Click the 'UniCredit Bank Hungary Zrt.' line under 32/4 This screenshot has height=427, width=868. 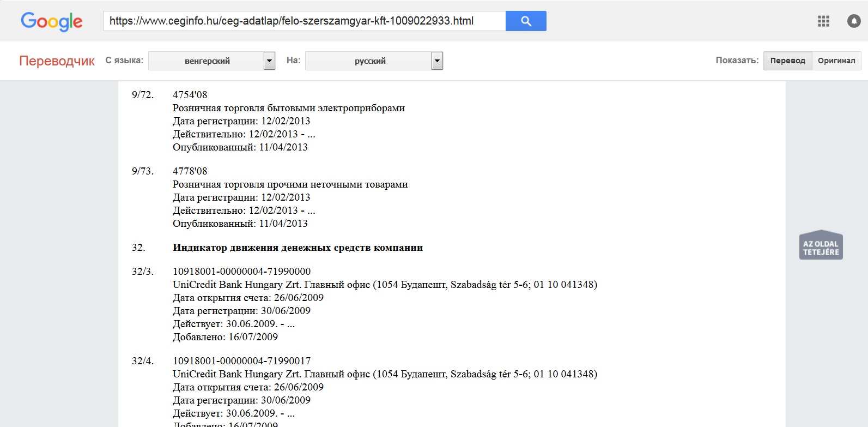point(385,374)
